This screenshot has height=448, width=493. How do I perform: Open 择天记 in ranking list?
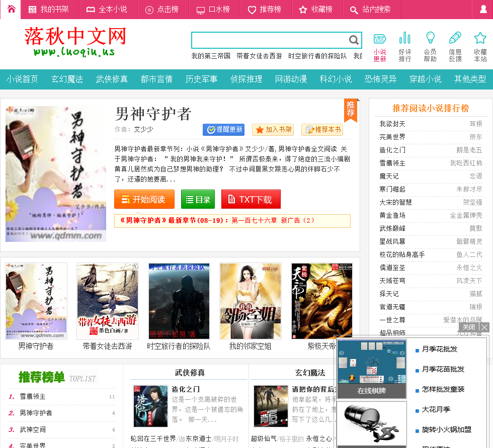point(389,294)
